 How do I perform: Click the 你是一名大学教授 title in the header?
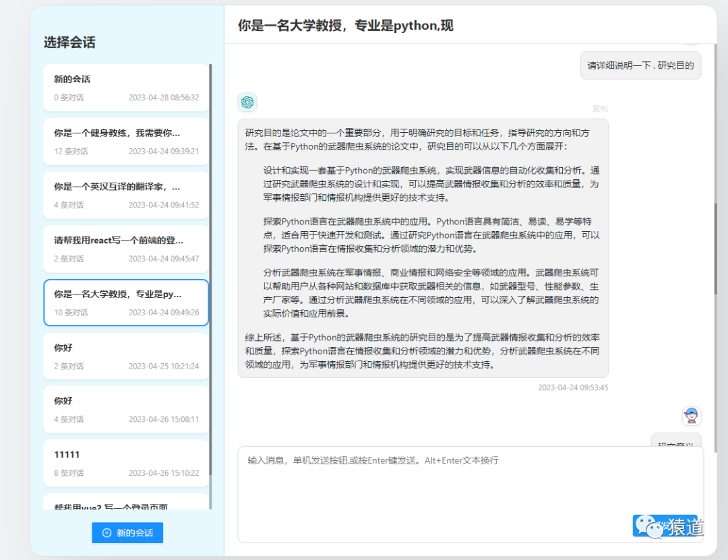[344, 25]
